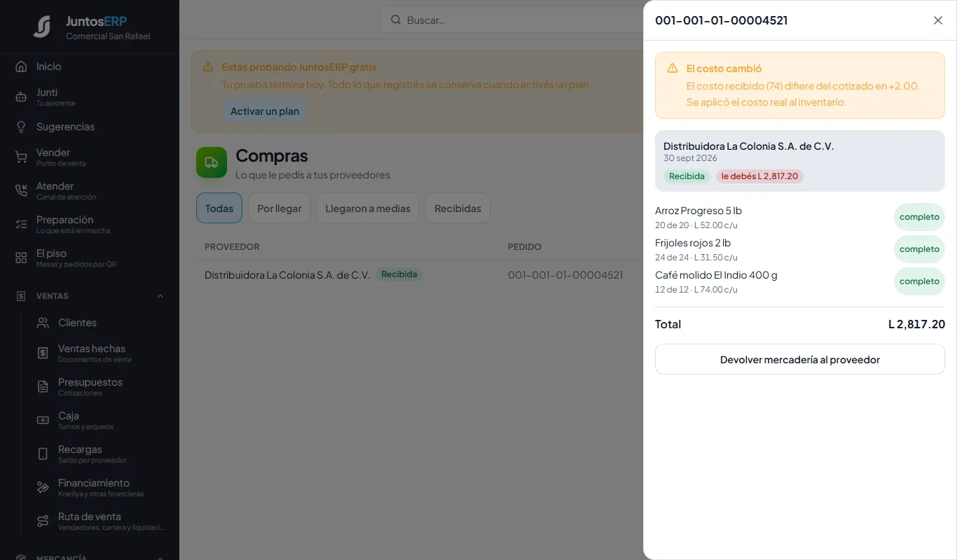Click the green Compras truck icon
Screen dimensions: 957x560
click(x=212, y=162)
